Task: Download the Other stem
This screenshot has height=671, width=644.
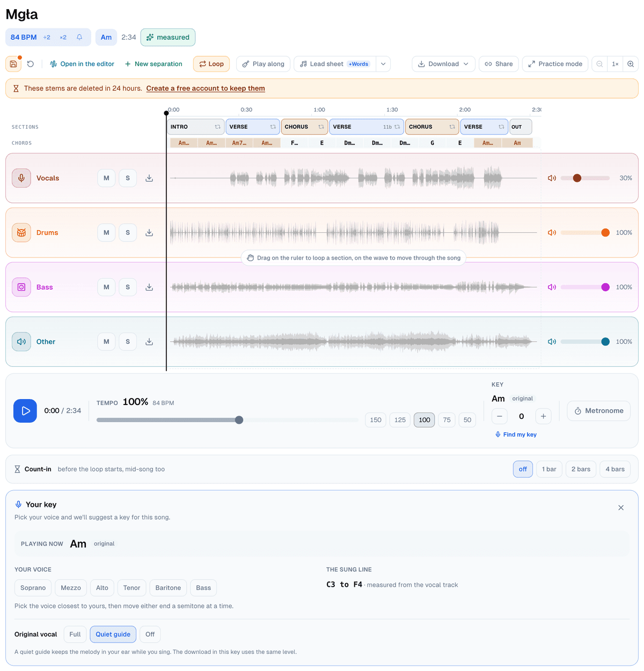Action: click(149, 342)
